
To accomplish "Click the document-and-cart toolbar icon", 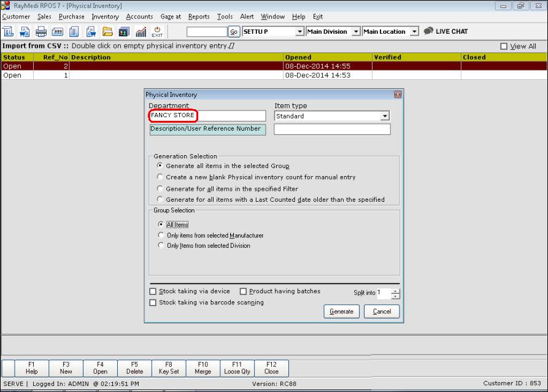I will [24, 32].
